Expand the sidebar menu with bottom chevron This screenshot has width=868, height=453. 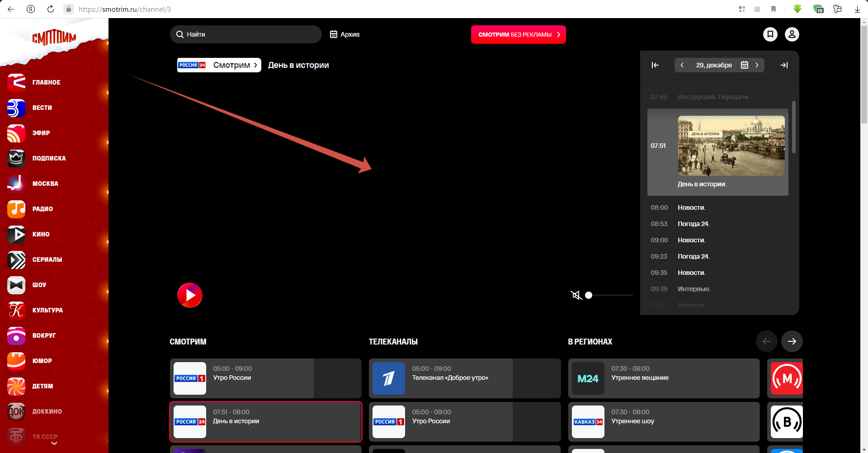[54, 444]
